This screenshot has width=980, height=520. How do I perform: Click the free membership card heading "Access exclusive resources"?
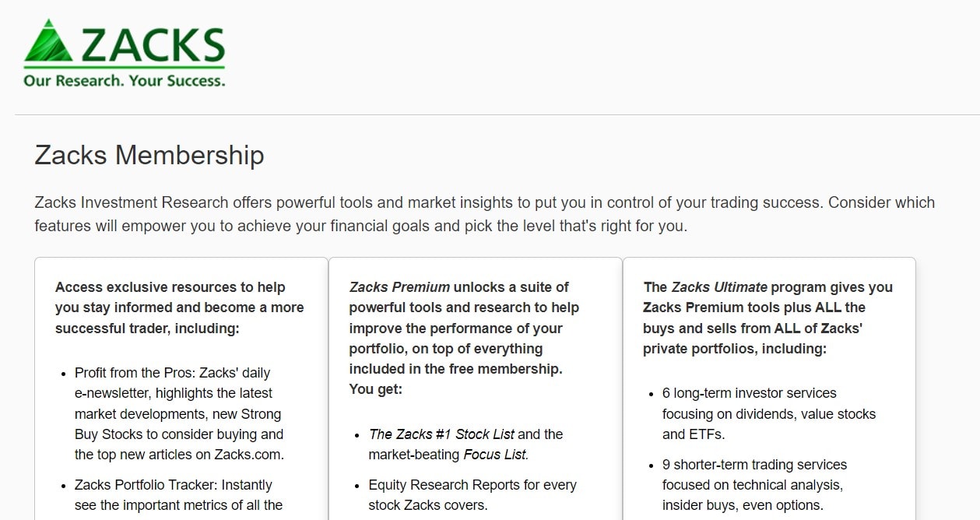[x=170, y=287]
